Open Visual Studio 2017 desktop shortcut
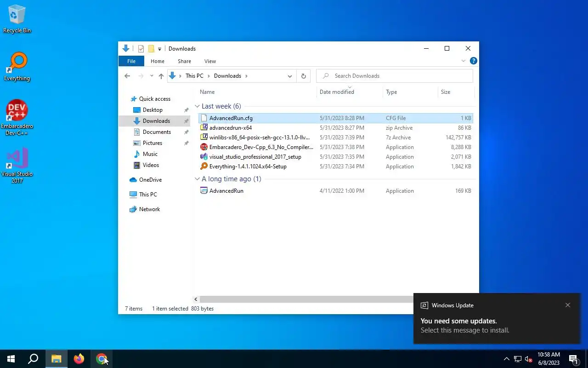This screenshot has height=368, width=588. [x=17, y=166]
